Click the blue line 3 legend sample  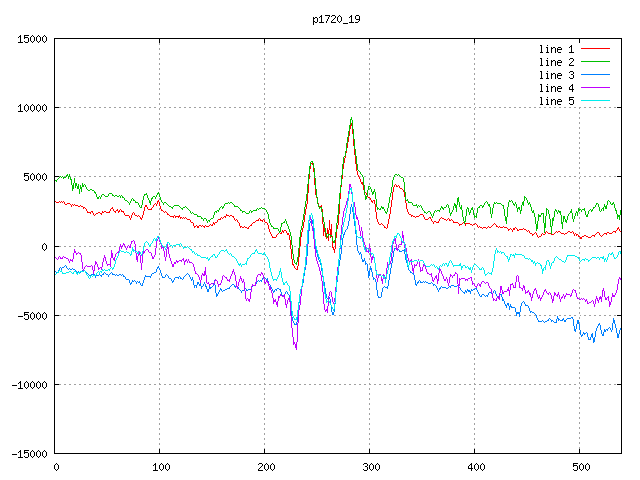pyautogui.click(x=596, y=75)
